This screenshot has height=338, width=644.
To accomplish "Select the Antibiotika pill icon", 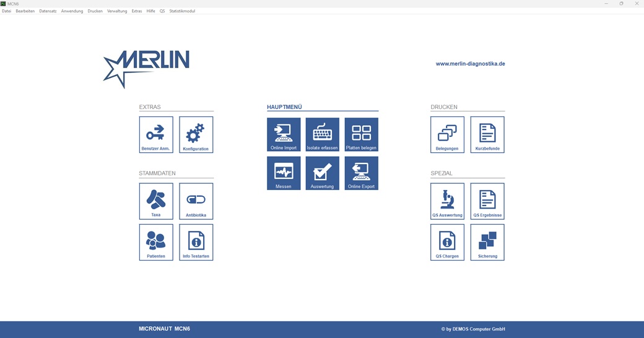I will (x=196, y=201).
